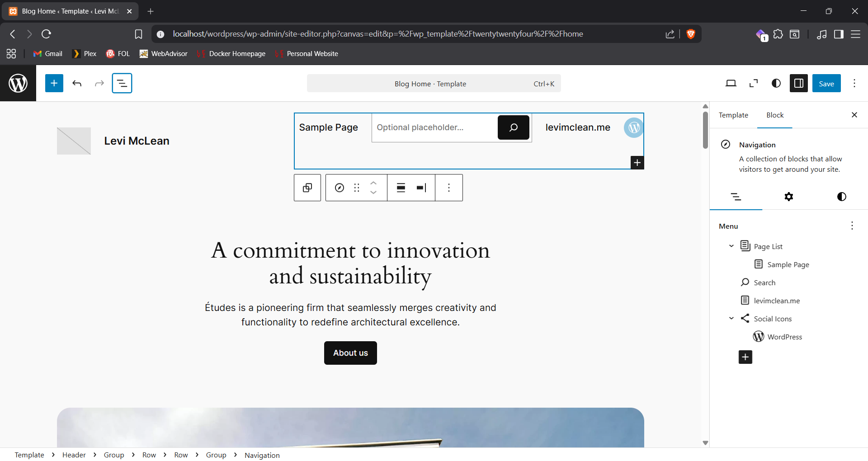This screenshot has width=868, height=461.
Task: Toggle Brave Shields icon in address bar
Action: pos(690,34)
